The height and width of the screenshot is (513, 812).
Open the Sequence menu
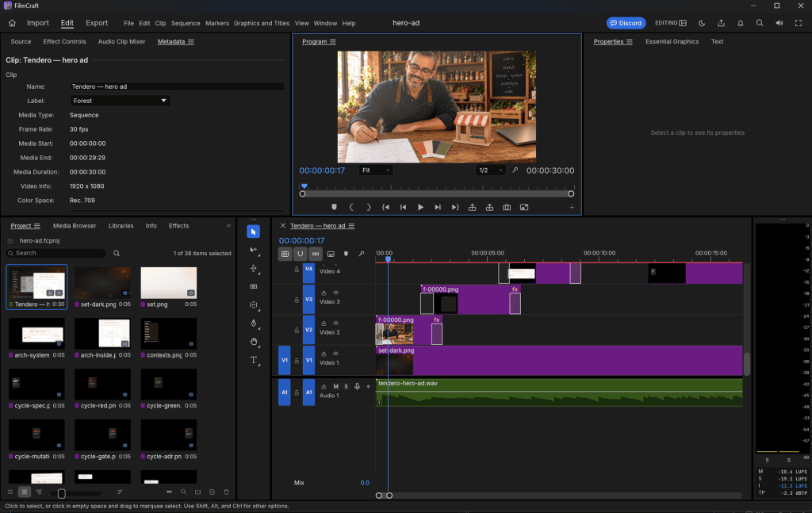pos(186,23)
